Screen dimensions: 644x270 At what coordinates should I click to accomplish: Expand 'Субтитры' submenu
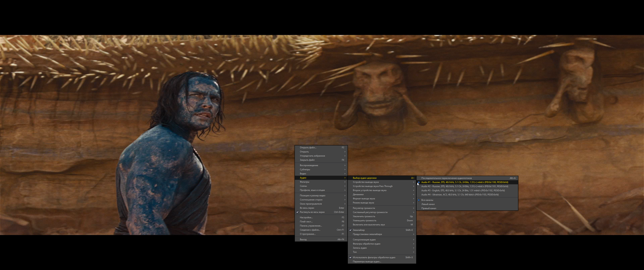321,169
